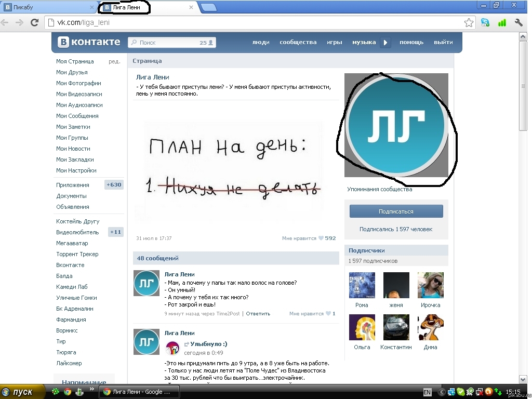Open люди in top menu

pos(261,42)
